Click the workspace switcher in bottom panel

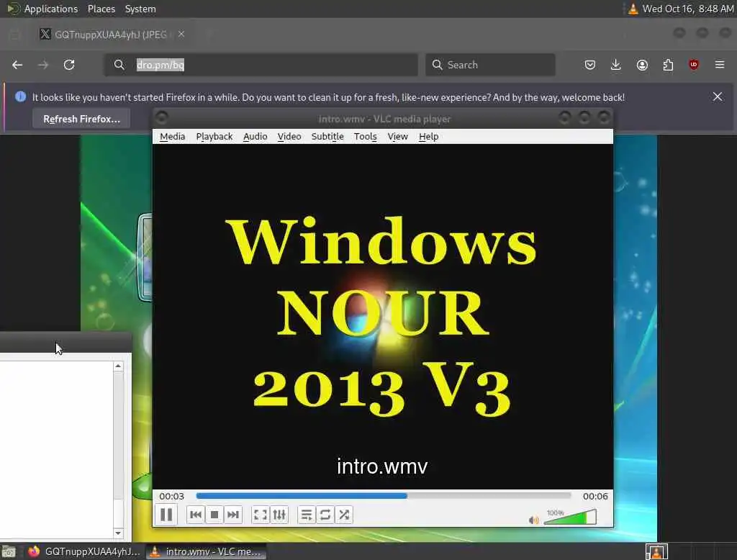click(x=656, y=551)
